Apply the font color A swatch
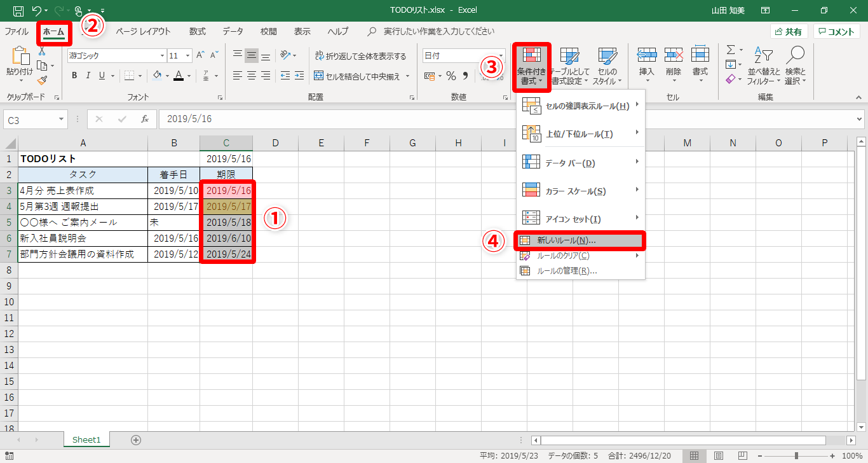Screen dimensions: 868x463 179,76
